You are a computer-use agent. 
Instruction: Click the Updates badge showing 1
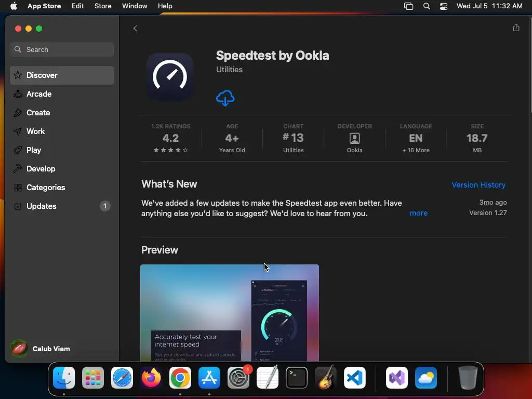click(105, 206)
